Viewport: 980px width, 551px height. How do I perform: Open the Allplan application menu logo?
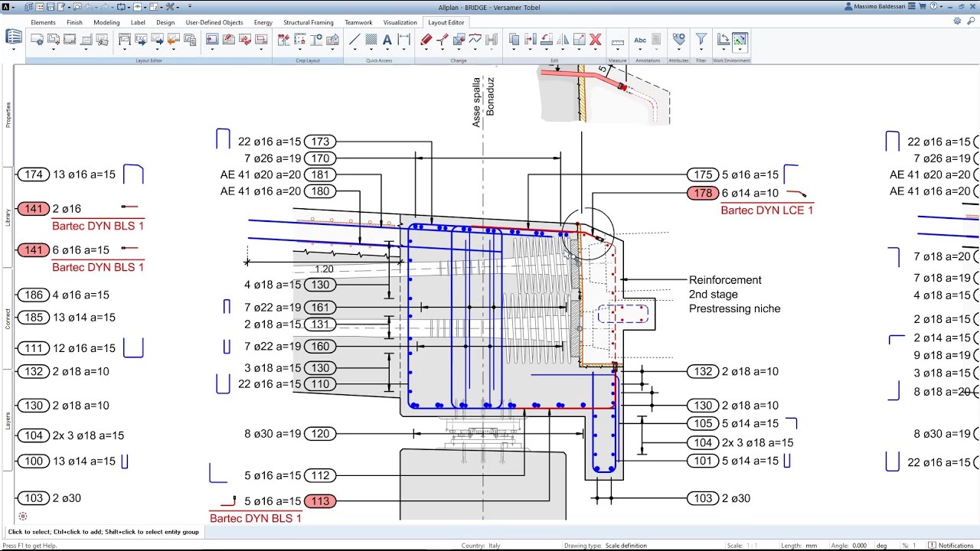[6, 7]
